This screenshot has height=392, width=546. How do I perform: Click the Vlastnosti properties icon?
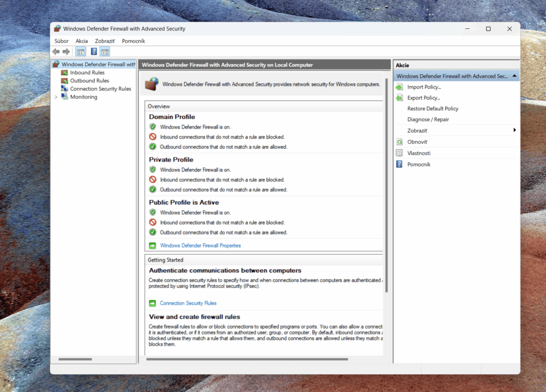click(x=399, y=153)
